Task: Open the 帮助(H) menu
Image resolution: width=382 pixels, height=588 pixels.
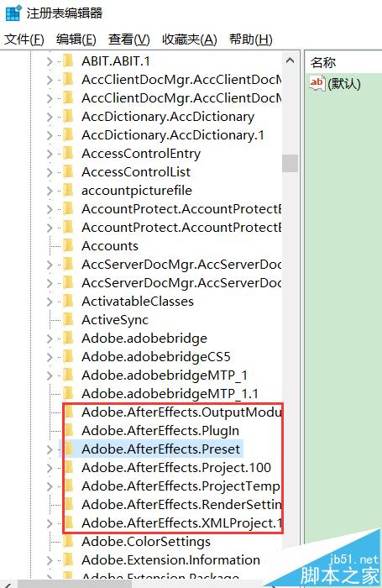Action: [x=251, y=39]
